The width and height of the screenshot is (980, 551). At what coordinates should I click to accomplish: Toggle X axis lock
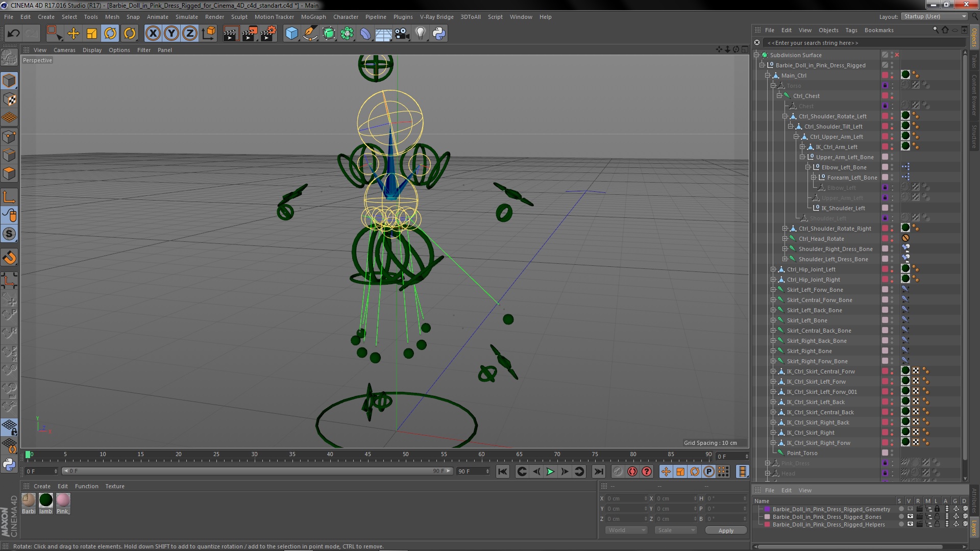153,34
